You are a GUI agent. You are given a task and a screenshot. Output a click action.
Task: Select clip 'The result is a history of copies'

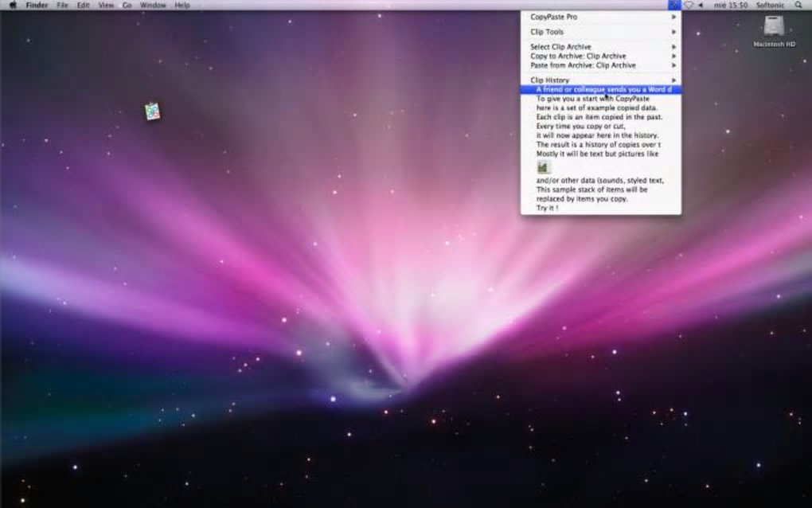click(x=601, y=144)
